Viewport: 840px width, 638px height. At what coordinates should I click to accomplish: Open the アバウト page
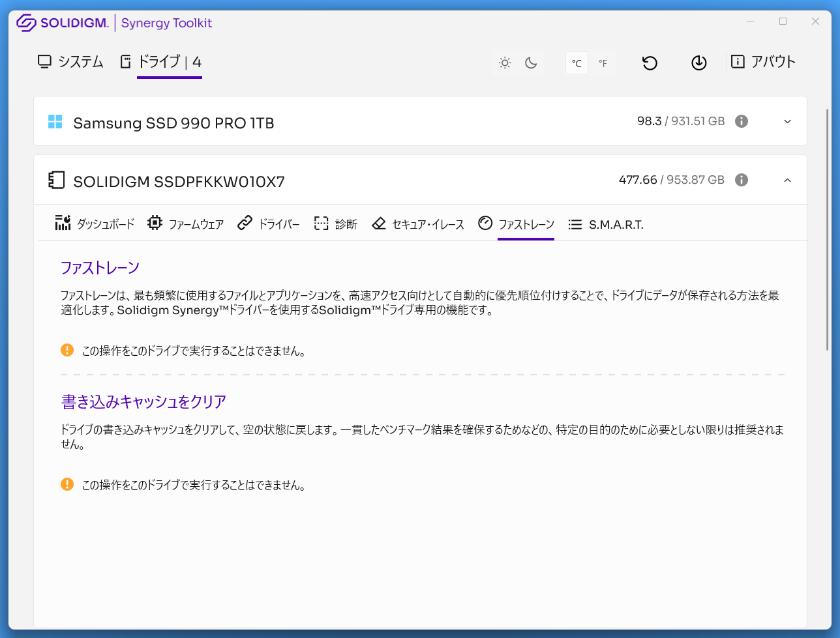764,62
